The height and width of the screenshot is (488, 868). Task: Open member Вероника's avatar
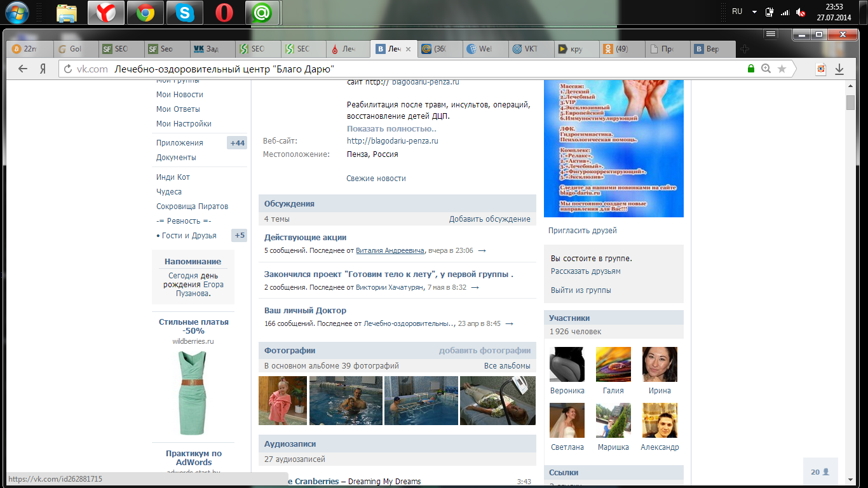[x=567, y=364]
